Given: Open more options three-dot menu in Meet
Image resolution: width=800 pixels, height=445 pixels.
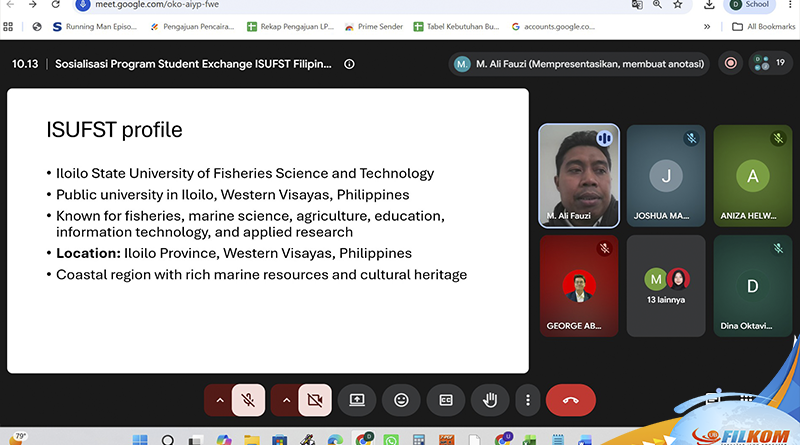Looking at the screenshot, I should click(x=528, y=400).
